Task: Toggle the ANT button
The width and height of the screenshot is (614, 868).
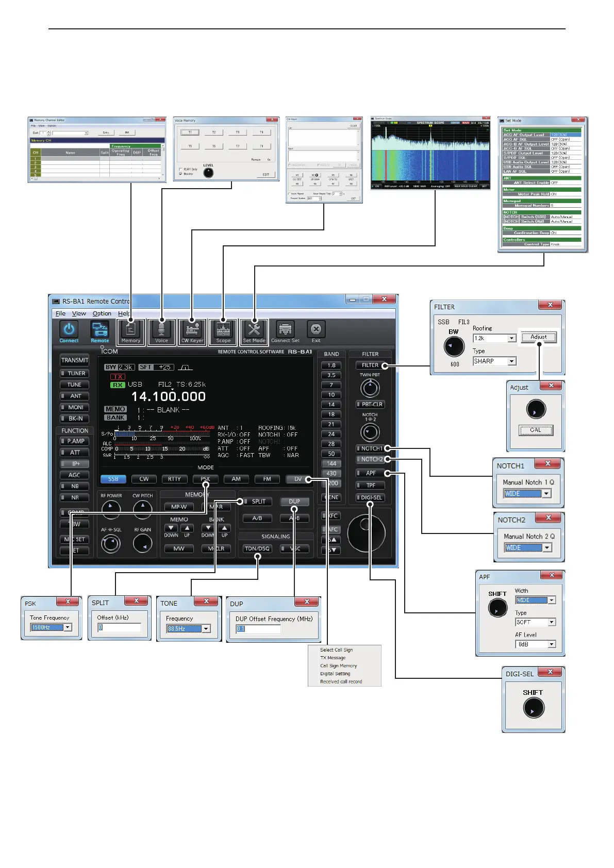Action: click(75, 396)
